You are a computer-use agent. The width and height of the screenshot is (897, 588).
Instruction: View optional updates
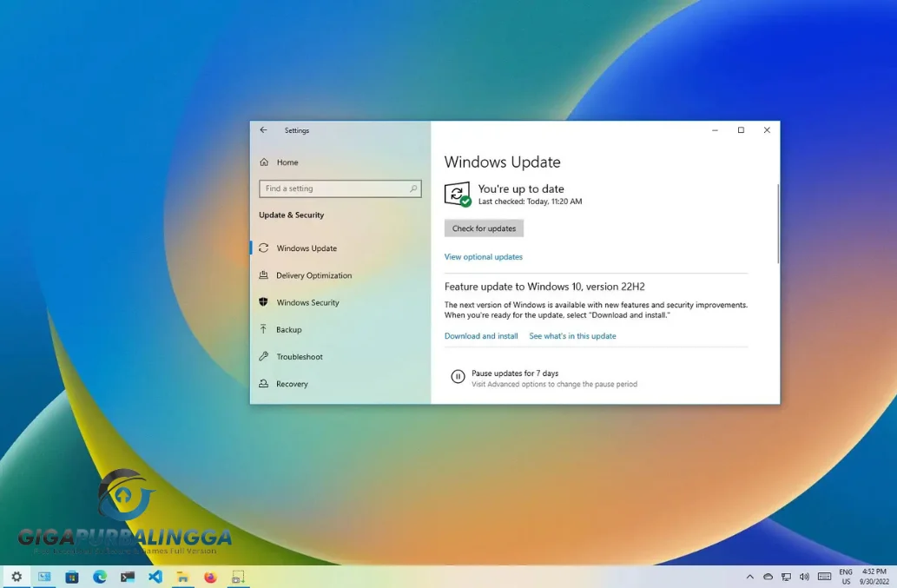[483, 256]
